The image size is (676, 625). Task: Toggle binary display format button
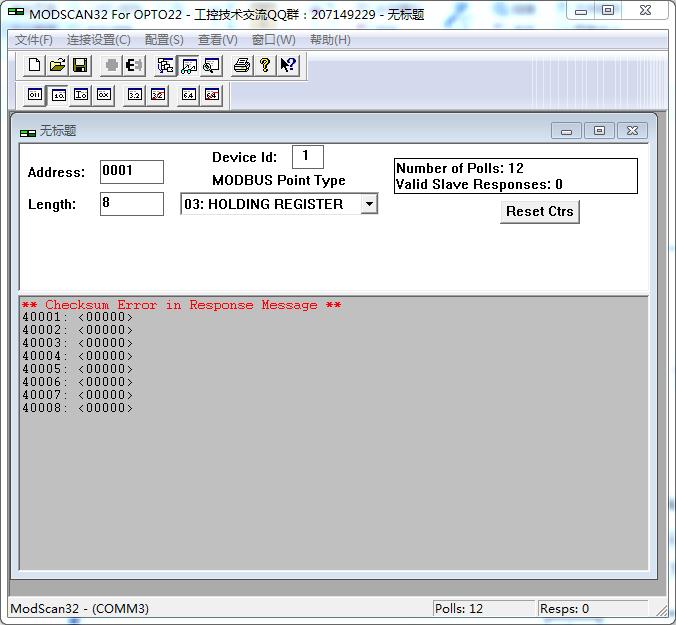(x=35, y=95)
